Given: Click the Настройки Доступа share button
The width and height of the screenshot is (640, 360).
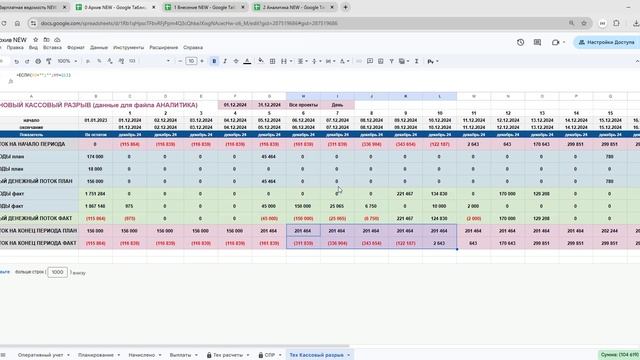Looking at the screenshot, I should tap(607, 42).
